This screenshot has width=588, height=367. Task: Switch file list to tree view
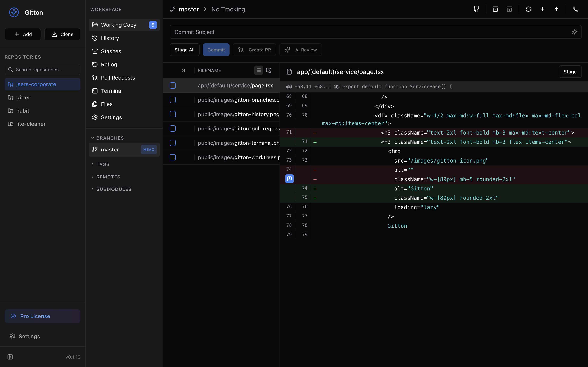269,70
